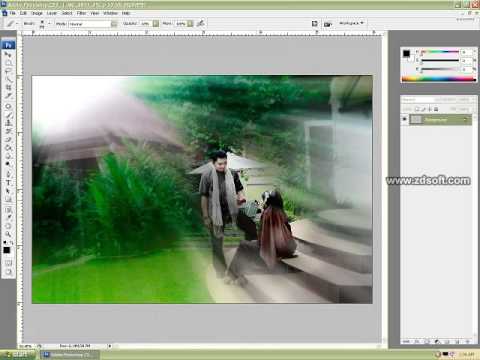Pick a color from the spectrum ramp
480x360 pixels.
click(439, 79)
